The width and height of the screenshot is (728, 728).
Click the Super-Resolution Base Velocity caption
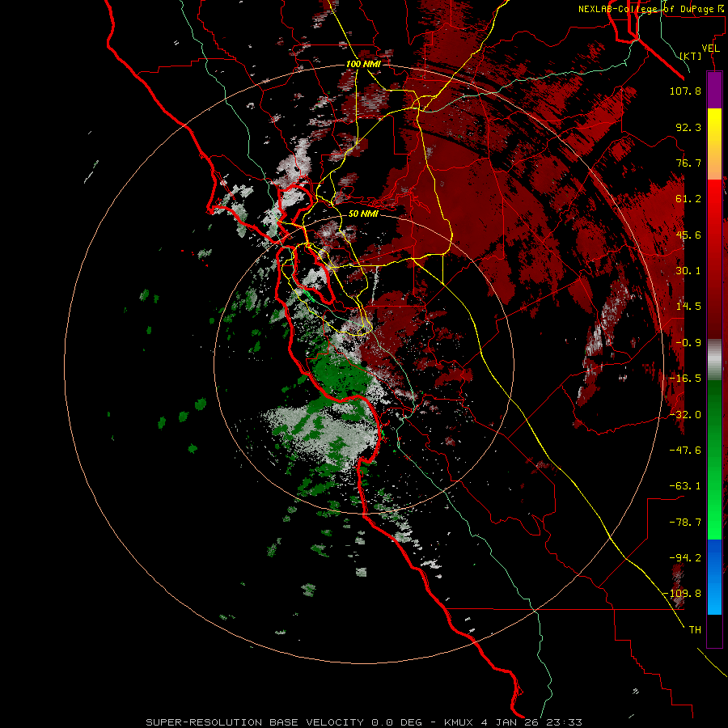point(364,722)
